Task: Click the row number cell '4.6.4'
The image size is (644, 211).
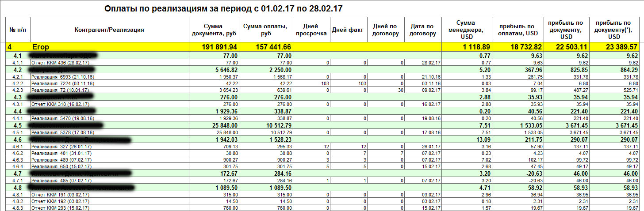Action: pos(18,167)
